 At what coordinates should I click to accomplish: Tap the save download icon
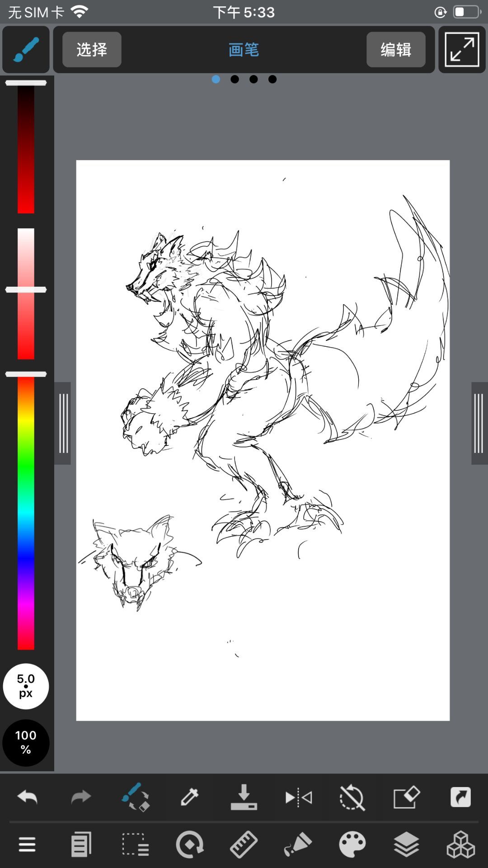coord(244,797)
